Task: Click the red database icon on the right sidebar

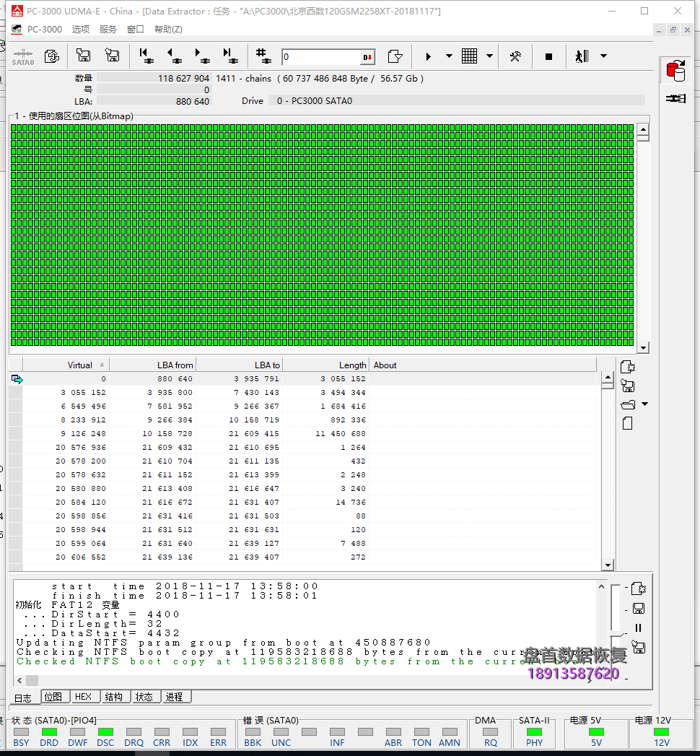Action: point(675,71)
